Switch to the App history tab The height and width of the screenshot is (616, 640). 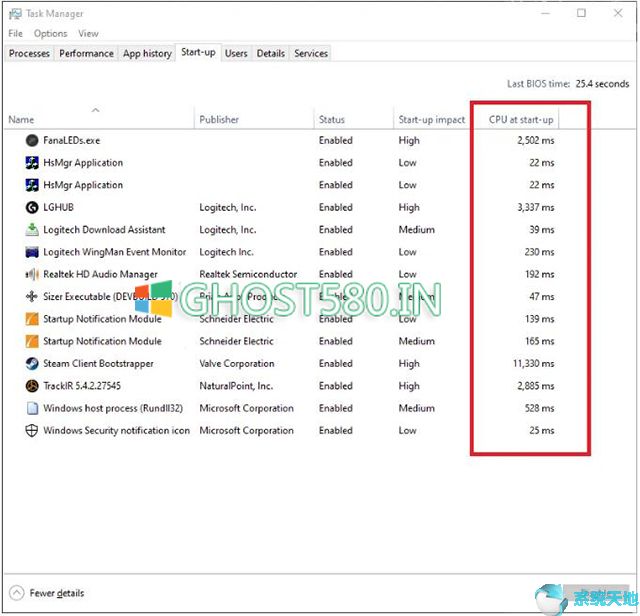coord(147,53)
